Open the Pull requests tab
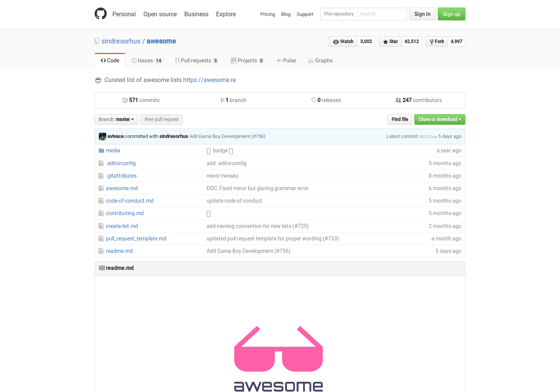 197,60
